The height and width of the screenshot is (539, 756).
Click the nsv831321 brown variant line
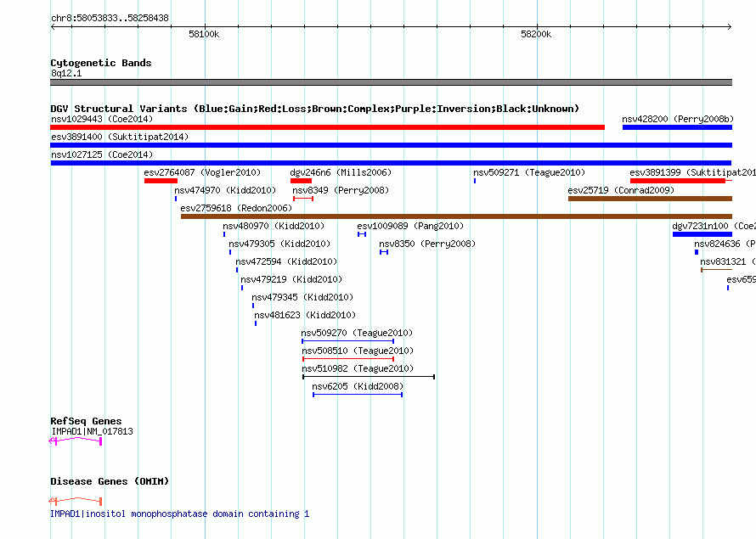click(716, 270)
